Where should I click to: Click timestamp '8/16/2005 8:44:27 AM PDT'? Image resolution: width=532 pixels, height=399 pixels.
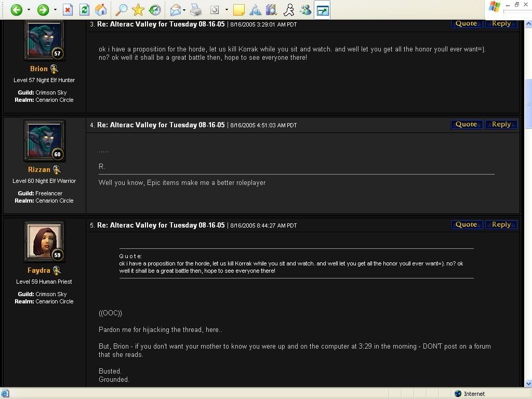coord(263,225)
